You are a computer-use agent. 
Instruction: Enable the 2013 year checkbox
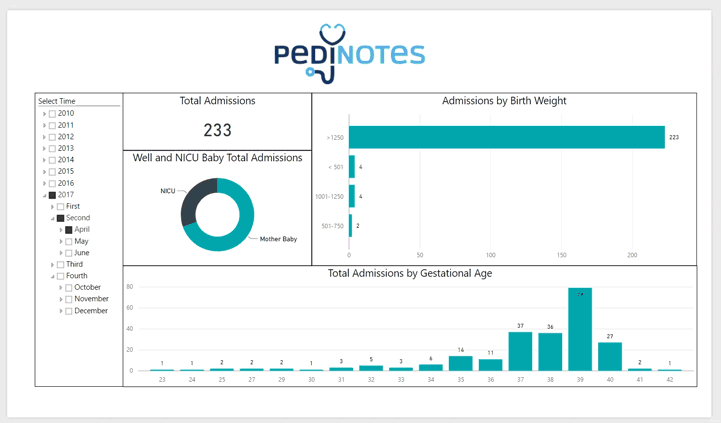click(x=52, y=149)
